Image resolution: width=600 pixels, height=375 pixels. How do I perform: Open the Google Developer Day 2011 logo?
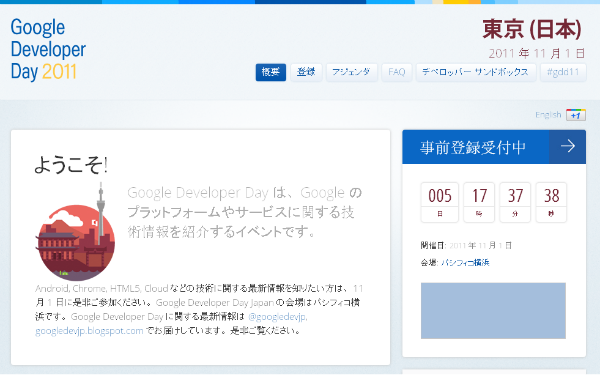point(48,49)
